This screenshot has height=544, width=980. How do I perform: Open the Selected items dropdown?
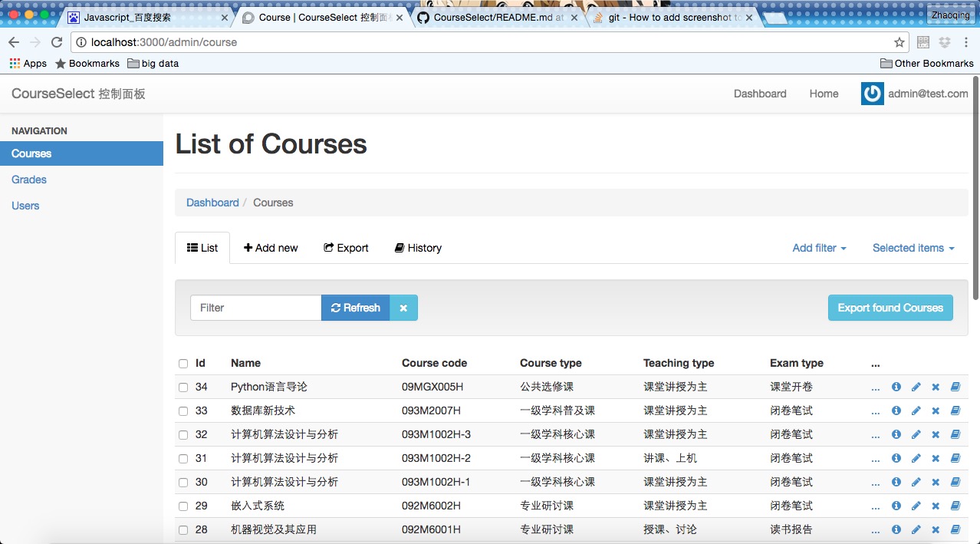913,248
